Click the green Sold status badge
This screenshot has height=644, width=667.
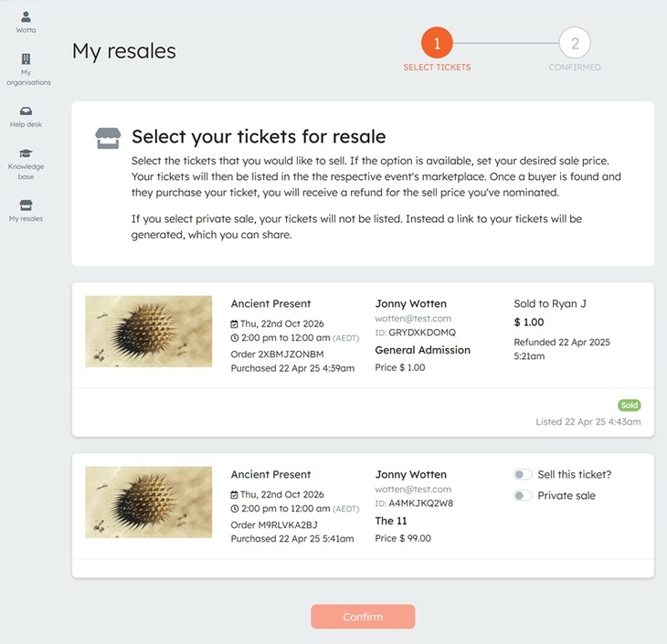click(x=629, y=405)
